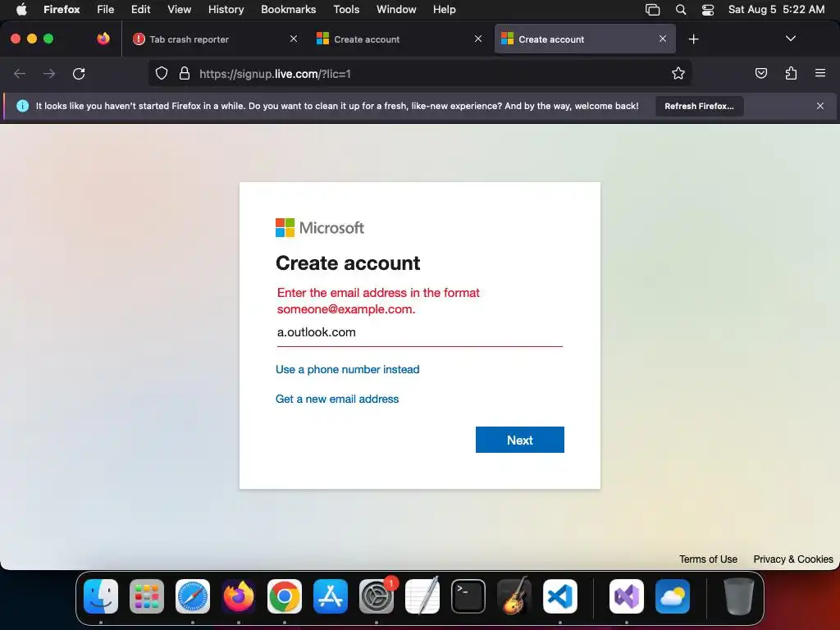Open the Window menu
The image size is (840, 630).
[396, 10]
